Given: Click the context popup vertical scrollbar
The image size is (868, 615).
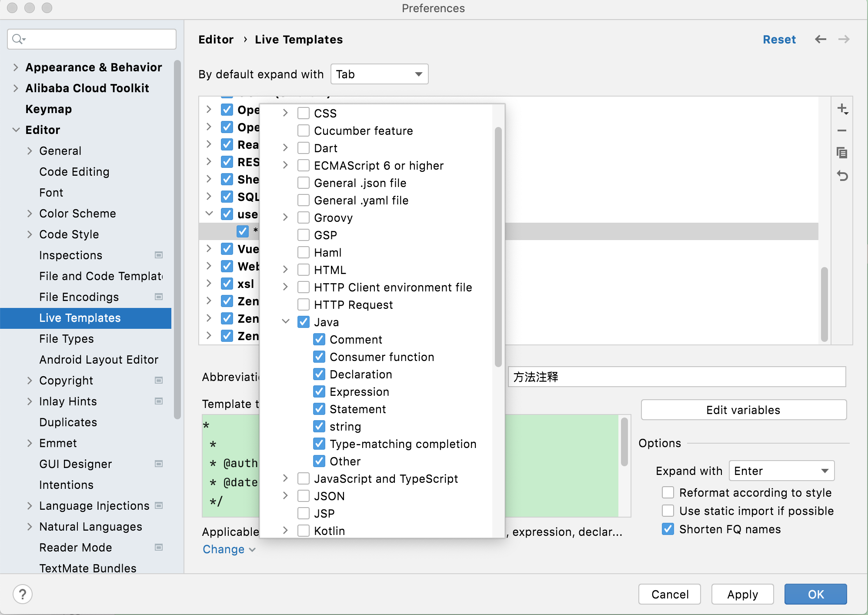Looking at the screenshot, I should pyautogui.click(x=498, y=247).
